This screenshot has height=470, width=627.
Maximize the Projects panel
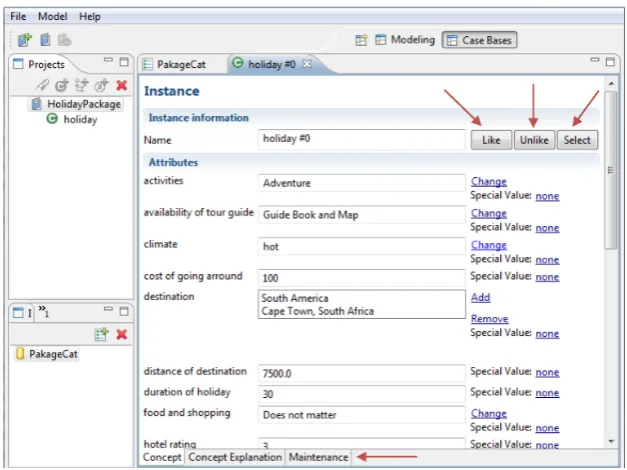124,62
